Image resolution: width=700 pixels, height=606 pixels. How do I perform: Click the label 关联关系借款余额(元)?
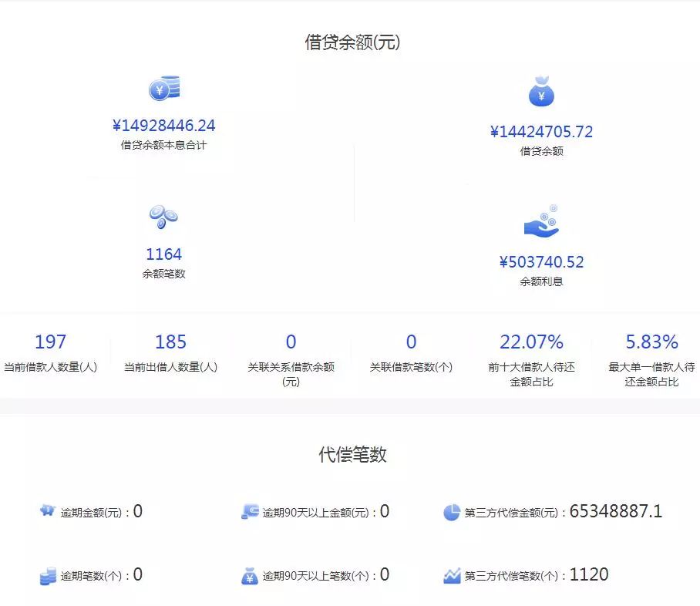tap(291, 374)
